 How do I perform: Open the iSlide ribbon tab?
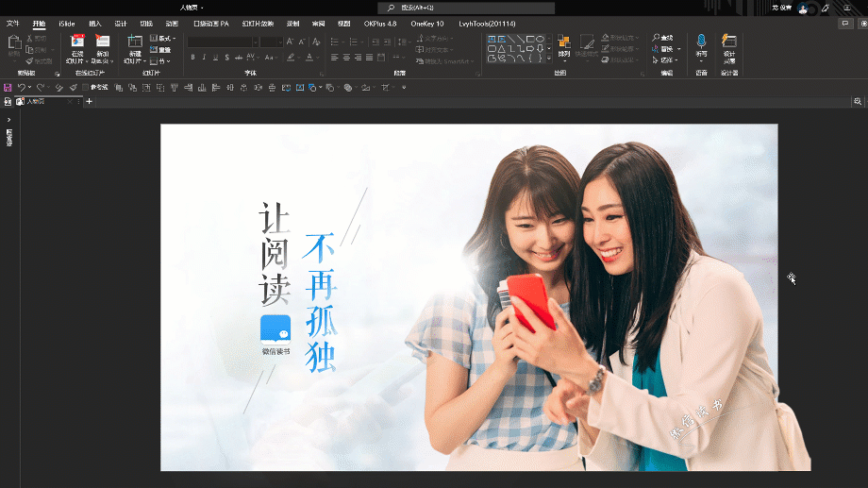pyautogui.click(x=67, y=24)
